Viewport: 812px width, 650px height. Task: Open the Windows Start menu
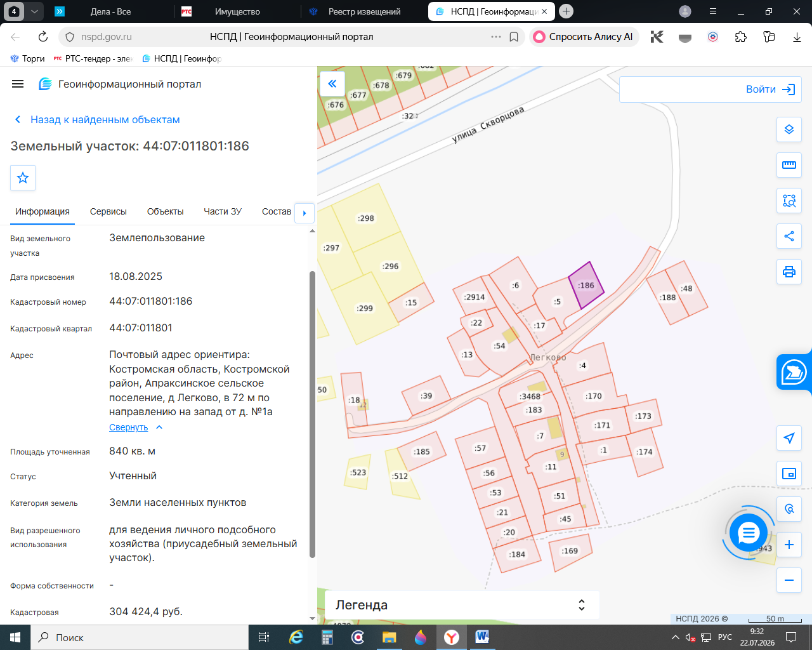click(x=15, y=637)
